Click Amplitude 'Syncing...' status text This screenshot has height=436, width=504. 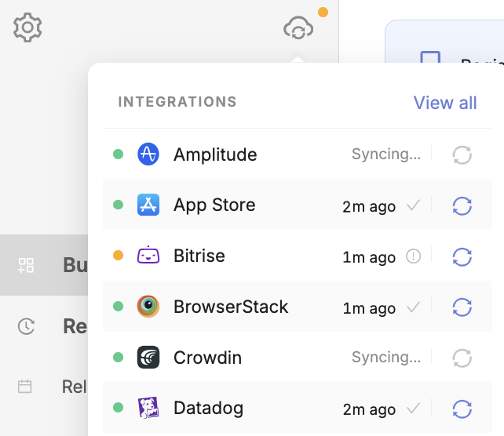pos(386,154)
